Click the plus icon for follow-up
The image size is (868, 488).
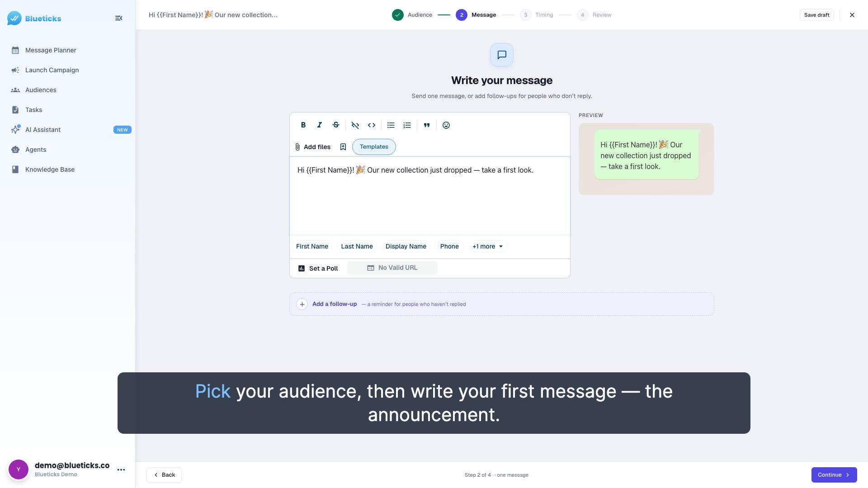point(302,304)
